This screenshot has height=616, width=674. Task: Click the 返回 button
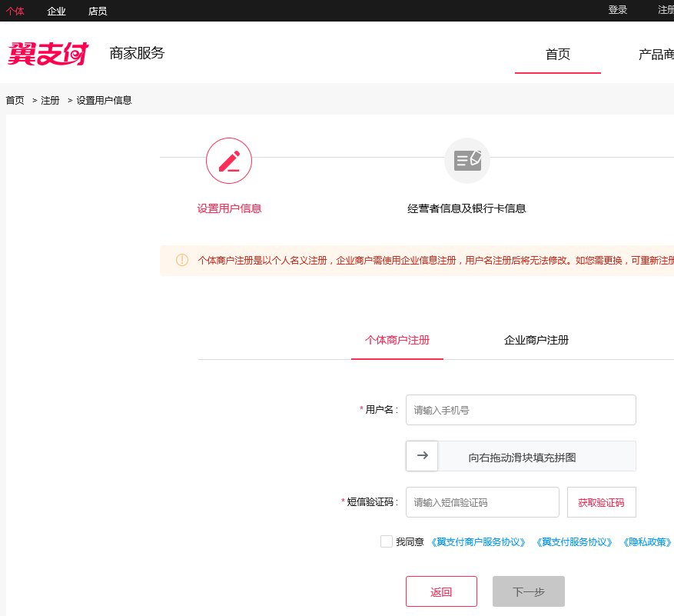441,591
